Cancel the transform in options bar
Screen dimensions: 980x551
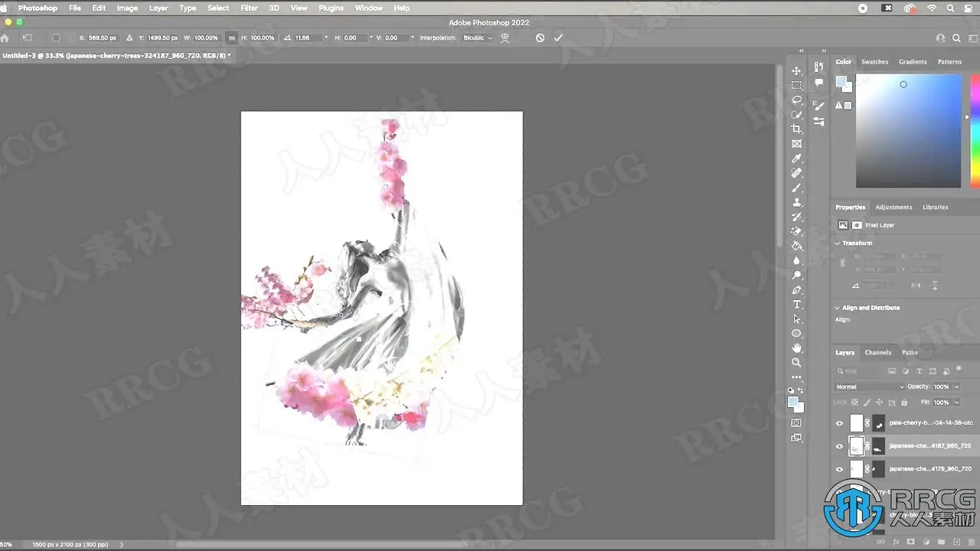click(540, 37)
